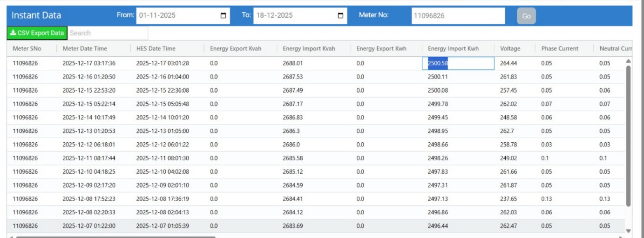Open the To date calendar picker icon
This screenshot has width=644, height=238.
341,15
